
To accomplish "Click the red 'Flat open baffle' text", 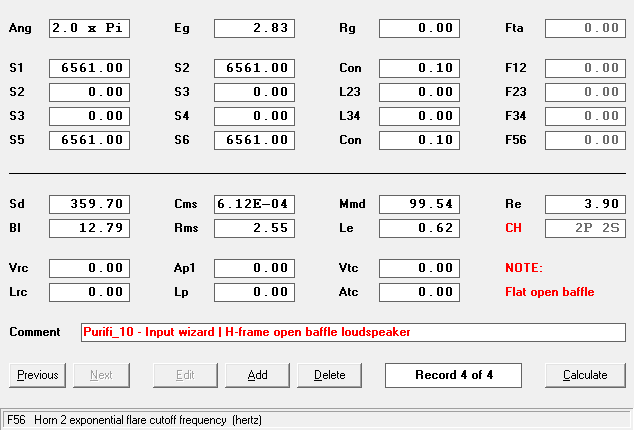I will click(549, 292).
